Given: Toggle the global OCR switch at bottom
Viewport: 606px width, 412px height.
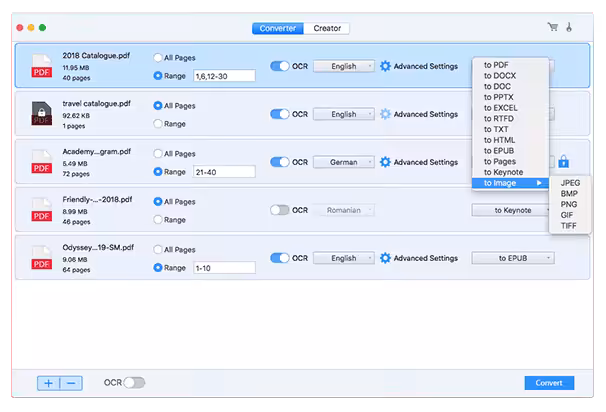Looking at the screenshot, I should click(x=134, y=383).
